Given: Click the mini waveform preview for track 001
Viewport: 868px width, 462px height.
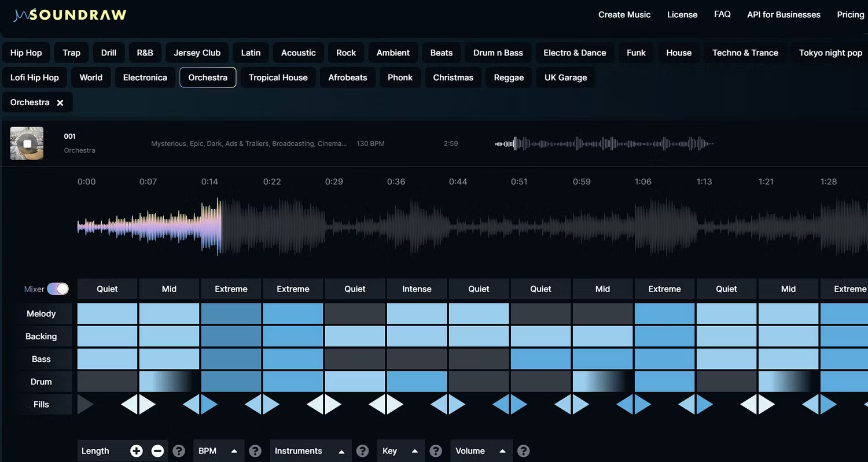Looking at the screenshot, I should (x=604, y=143).
